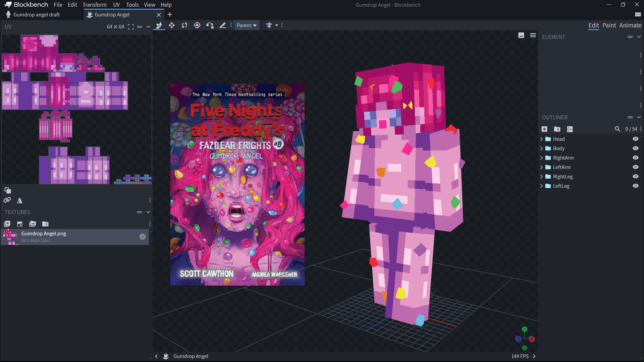Viewport: 644px width, 362px height.
Task: Hide the Head group visibility
Action: click(x=636, y=139)
